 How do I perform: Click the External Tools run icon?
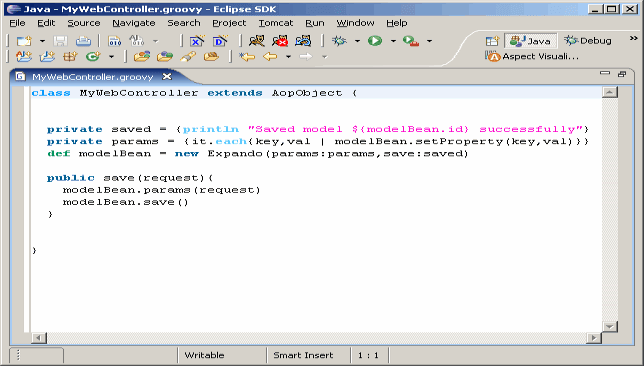tap(411, 41)
